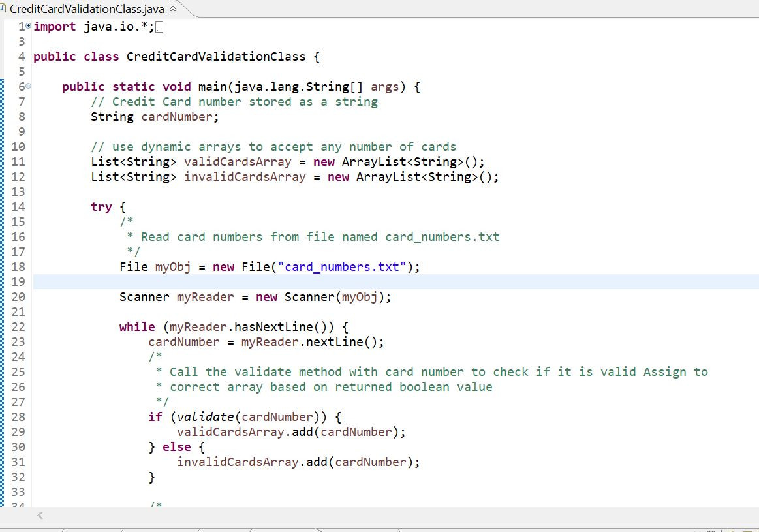Click line number 19 in the gutter
Screen dimensions: 759x532
(x=18, y=281)
